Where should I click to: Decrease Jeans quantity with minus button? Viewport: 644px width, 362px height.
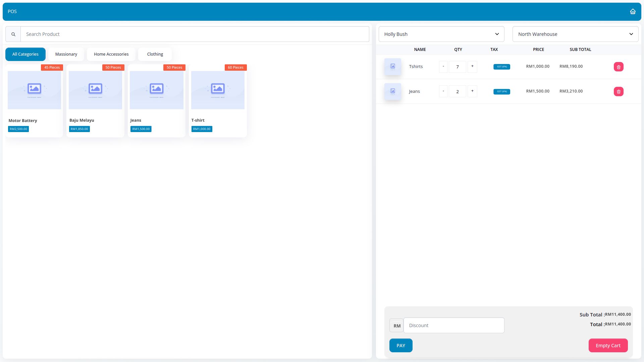pos(443,91)
